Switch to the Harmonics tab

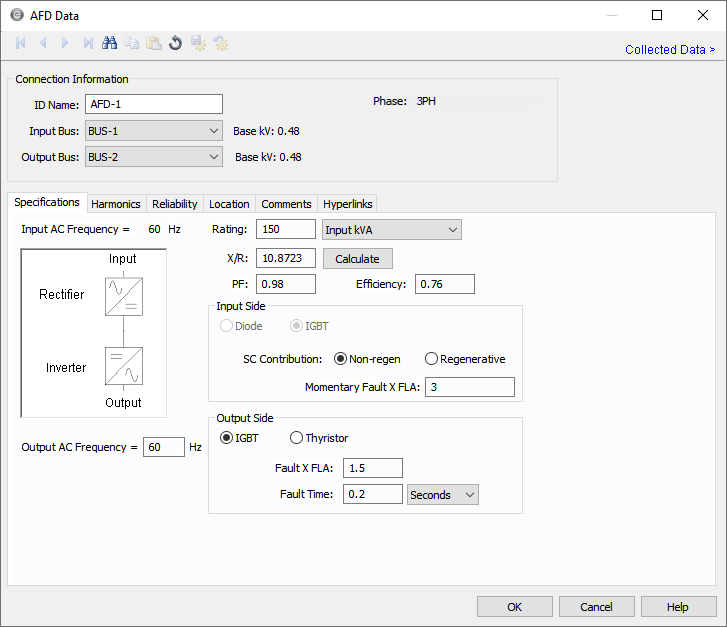(x=116, y=204)
